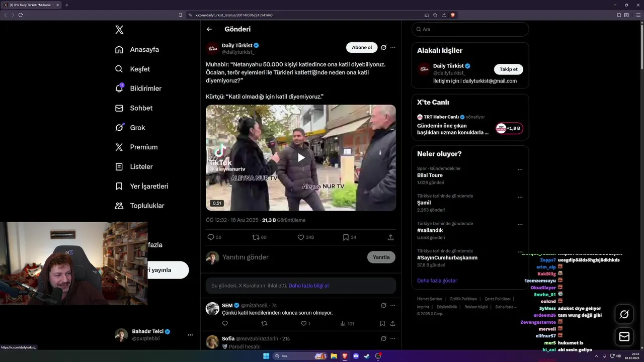Open the floating messages button
This screenshot has width=644, height=362.
tap(624, 337)
